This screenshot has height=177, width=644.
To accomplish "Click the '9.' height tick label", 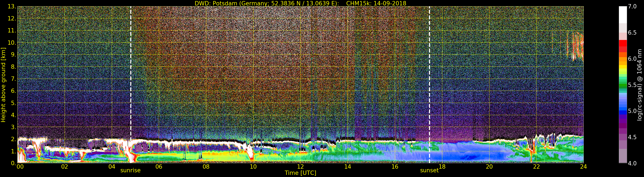I will (x=14, y=55).
